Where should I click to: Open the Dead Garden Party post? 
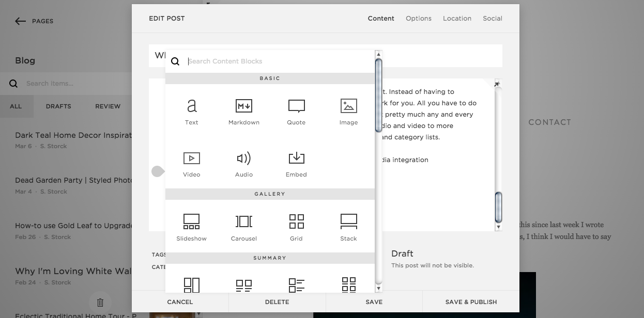point(67,180)
